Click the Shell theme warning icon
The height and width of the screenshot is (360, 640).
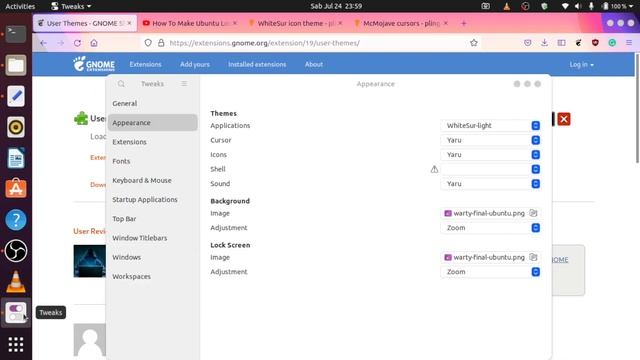point(434,169)
